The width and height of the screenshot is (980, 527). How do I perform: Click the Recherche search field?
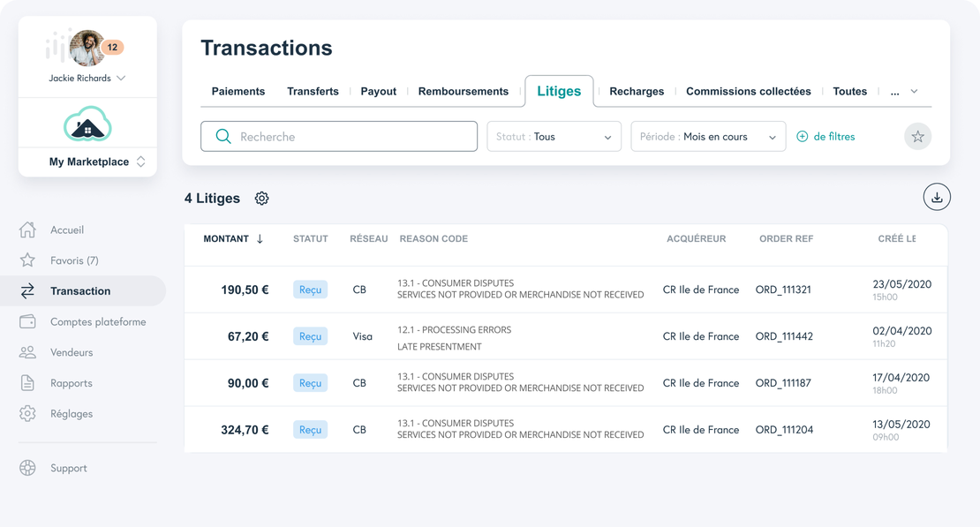click(339, 137)
